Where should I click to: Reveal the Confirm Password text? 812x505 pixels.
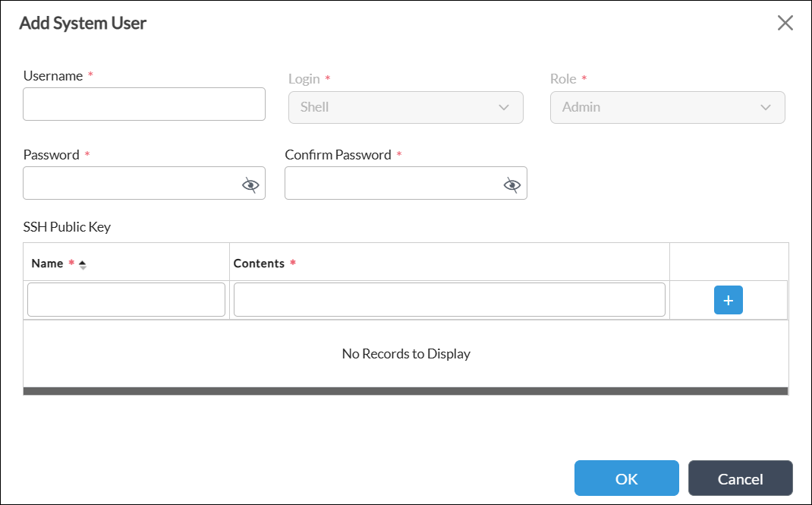click(511, 183)
